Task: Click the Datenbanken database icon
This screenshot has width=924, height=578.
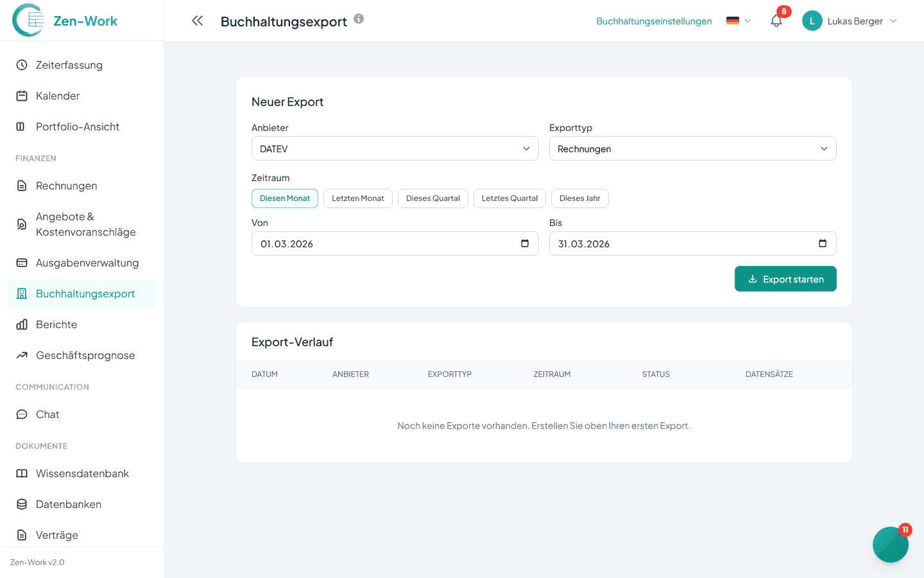Action: tap(22, 504)
